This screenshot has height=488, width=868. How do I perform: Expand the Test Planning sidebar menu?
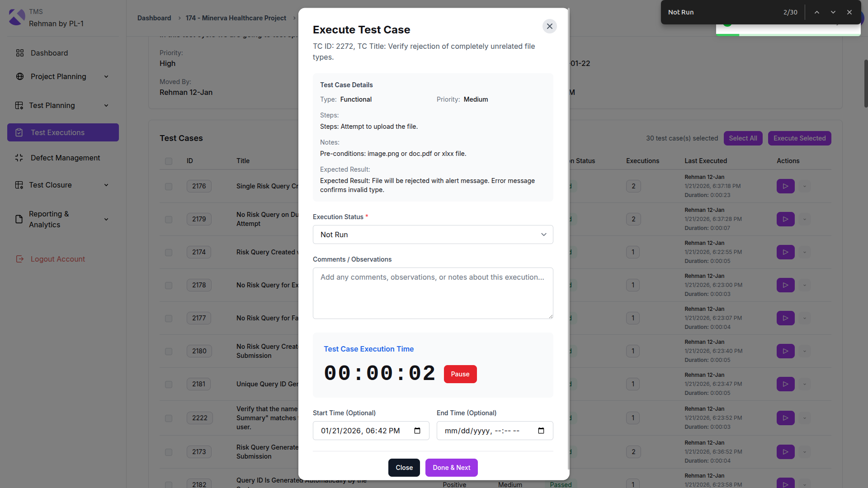click(106, 105)
